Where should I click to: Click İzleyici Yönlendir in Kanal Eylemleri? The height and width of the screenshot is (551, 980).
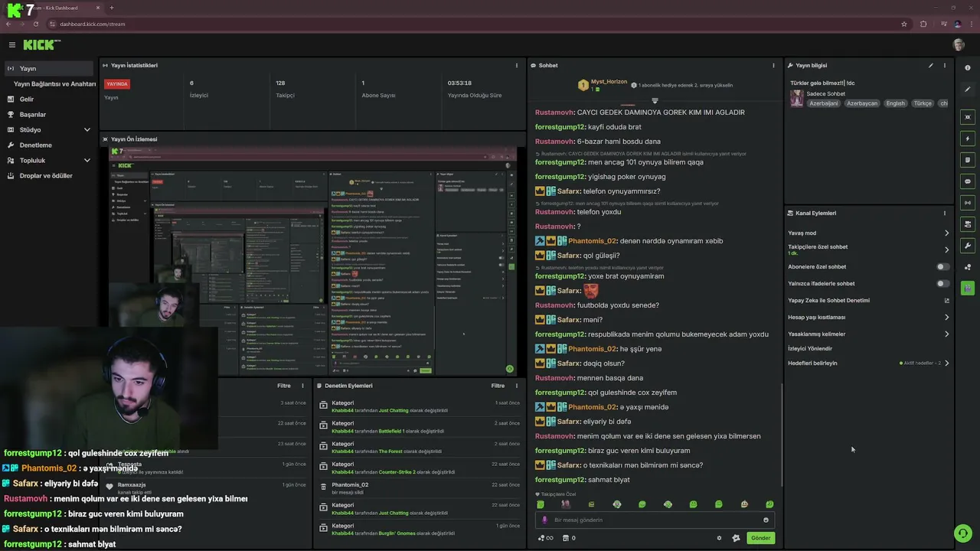coord(810,349)
